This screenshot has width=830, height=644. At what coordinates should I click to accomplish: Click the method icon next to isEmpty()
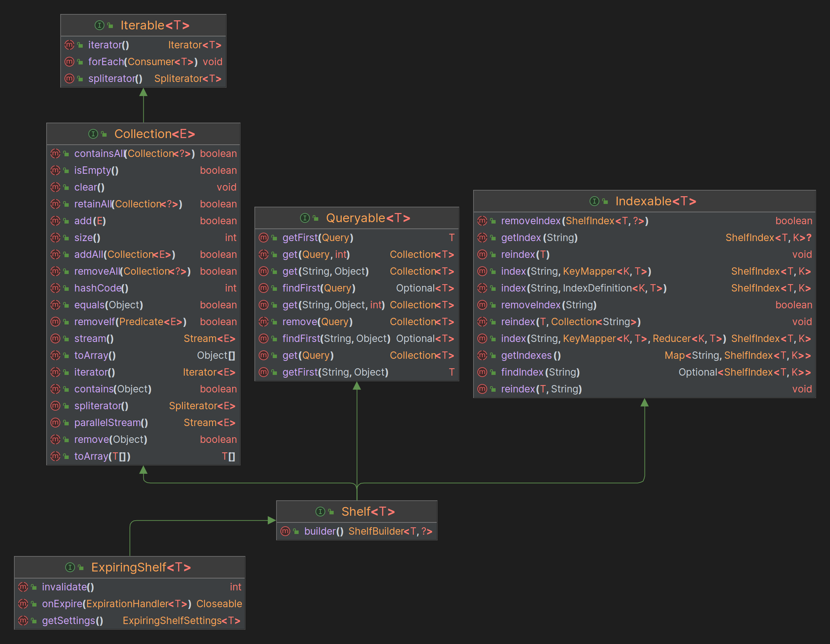click(x=55, y=171)
